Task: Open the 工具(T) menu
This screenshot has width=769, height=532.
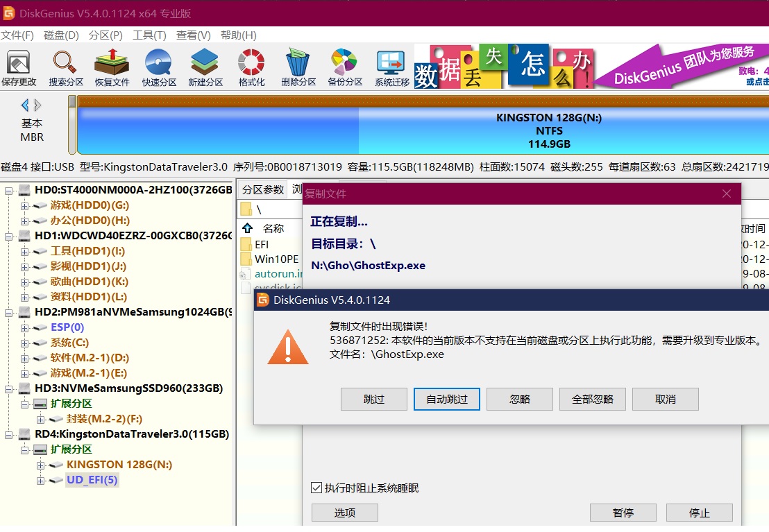Action: pyautogui.click(x=150, y=35)
